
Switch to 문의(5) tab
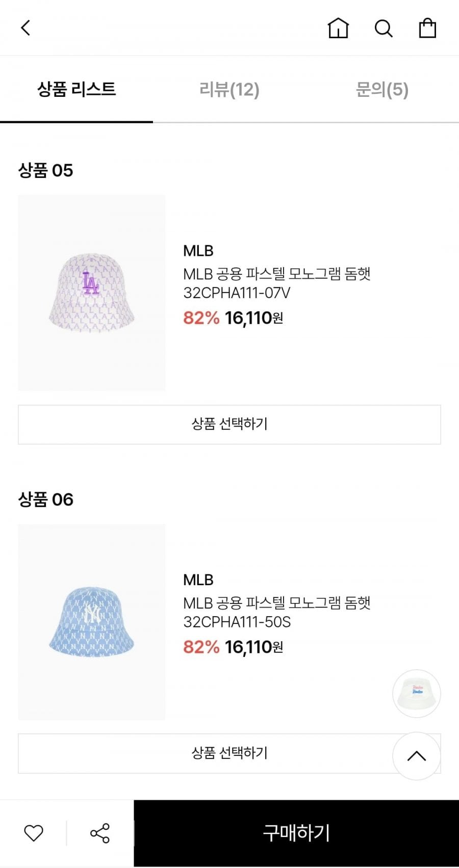click(x=382, y=90)
